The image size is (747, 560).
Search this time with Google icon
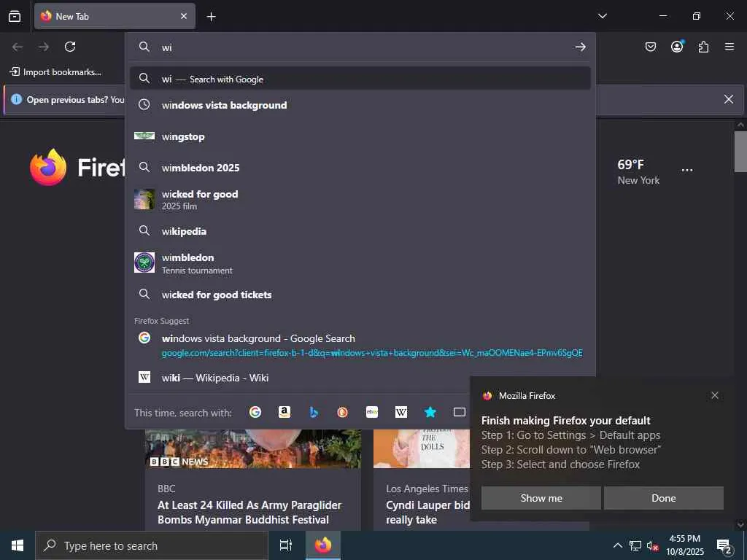[255, 413]
